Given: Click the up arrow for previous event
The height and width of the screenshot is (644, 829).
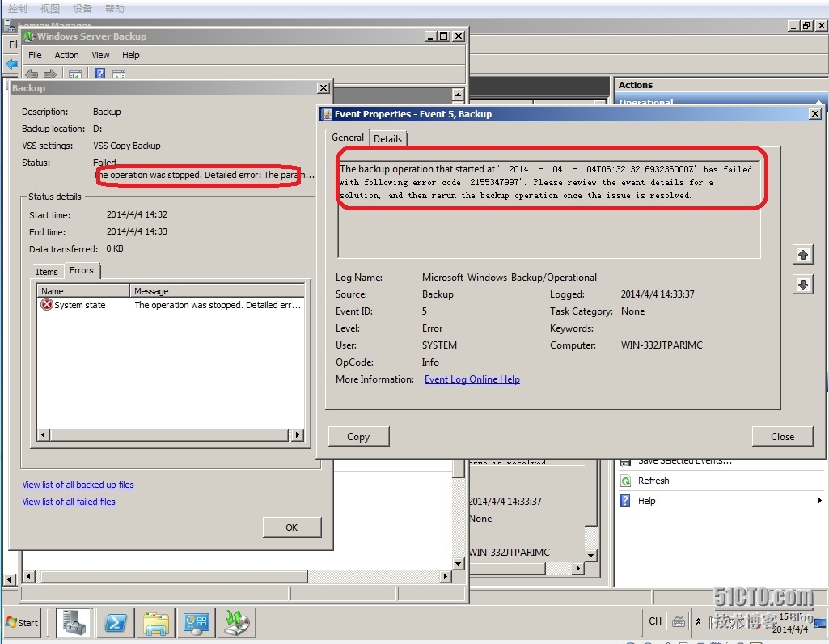Looking at the screenshot, I should click(802, 255).
